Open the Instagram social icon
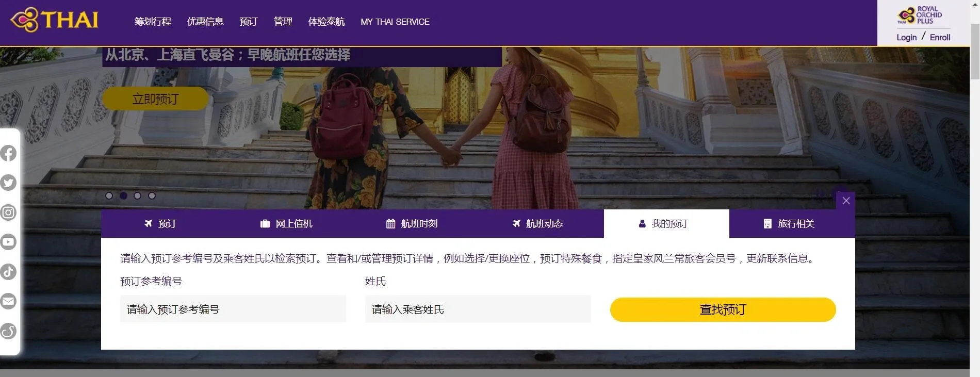Viewport: 980px width, 377px height. (8, 212)
